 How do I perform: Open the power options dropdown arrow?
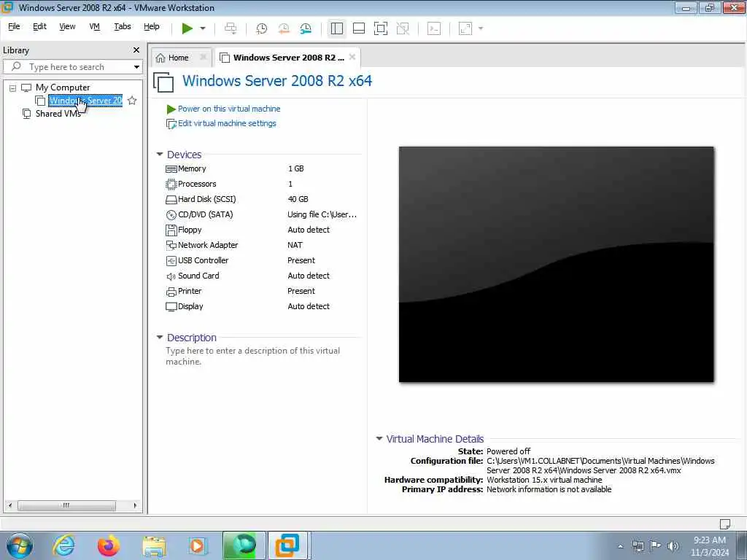(x=203, y=28)
